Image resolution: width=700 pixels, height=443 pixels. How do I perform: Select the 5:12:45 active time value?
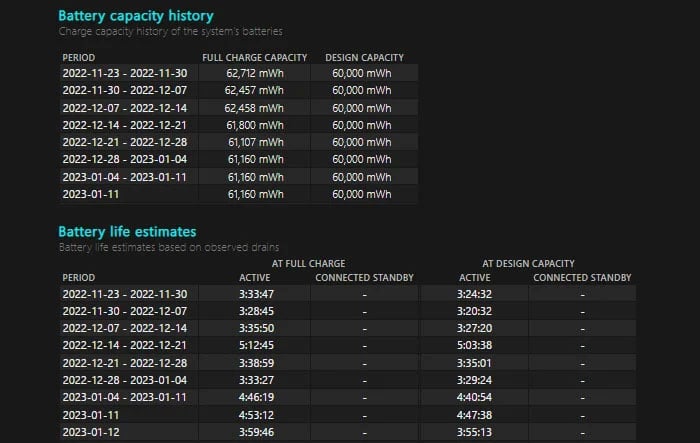(258, 345)
